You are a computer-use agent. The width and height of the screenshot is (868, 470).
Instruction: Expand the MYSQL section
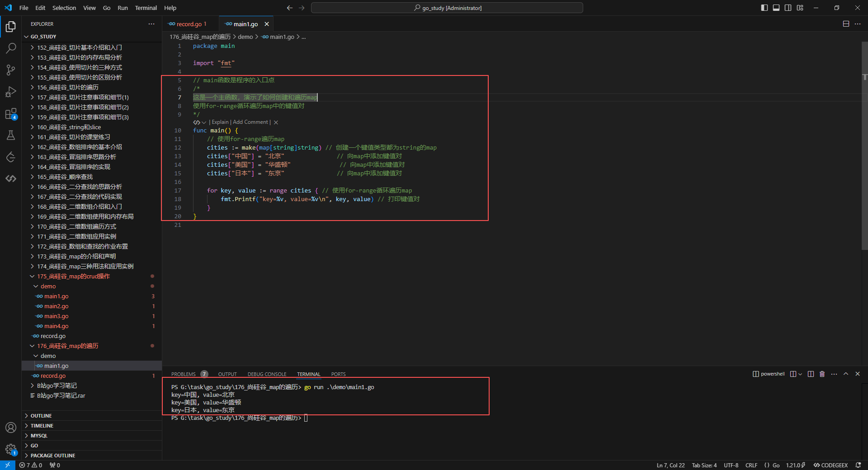92,436
